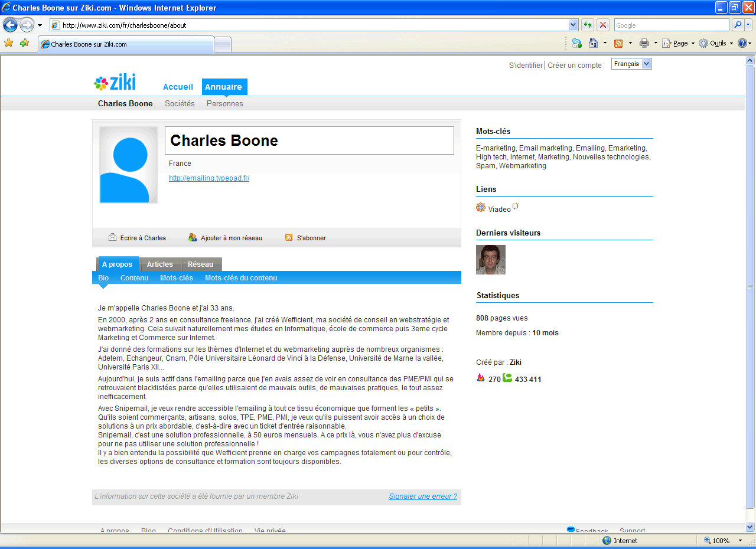Click the flame icon next to 270
Viewport: 756px width, 549px height.
click(481, 377)
